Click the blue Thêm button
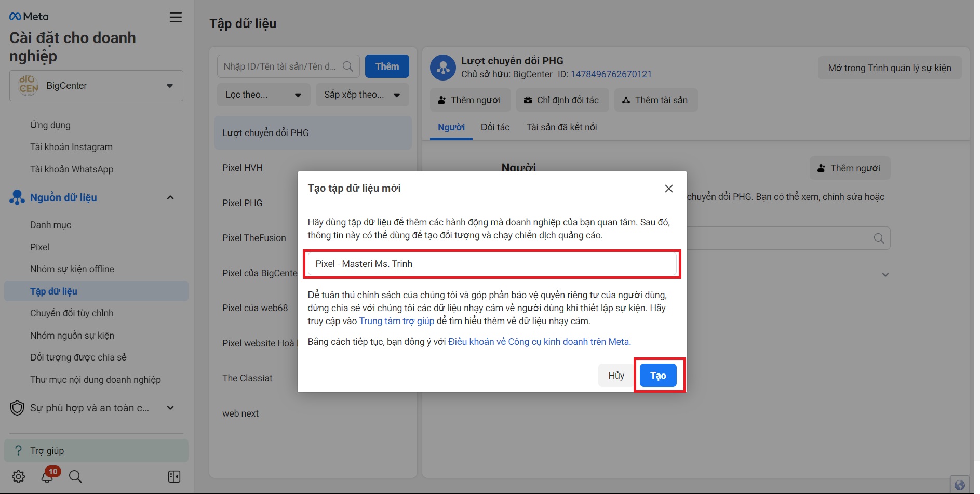Image resolution: width=980 pixels, height=494 pixels. point(387,66)
